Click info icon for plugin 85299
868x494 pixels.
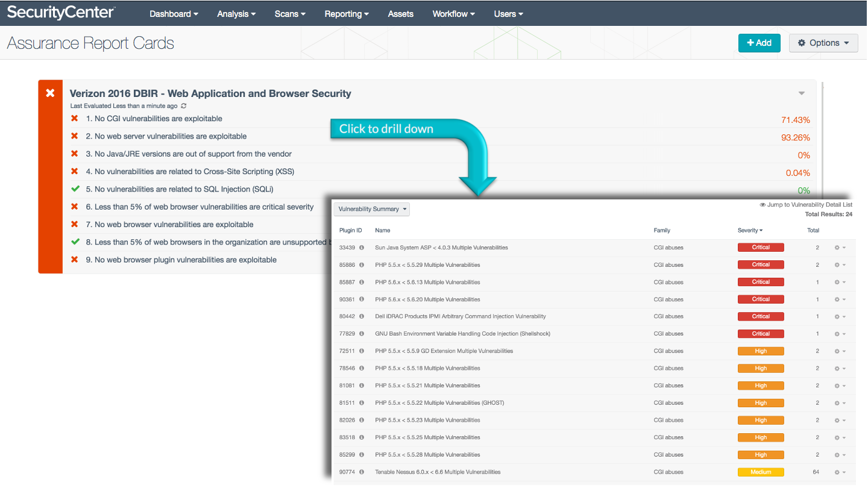362,455
